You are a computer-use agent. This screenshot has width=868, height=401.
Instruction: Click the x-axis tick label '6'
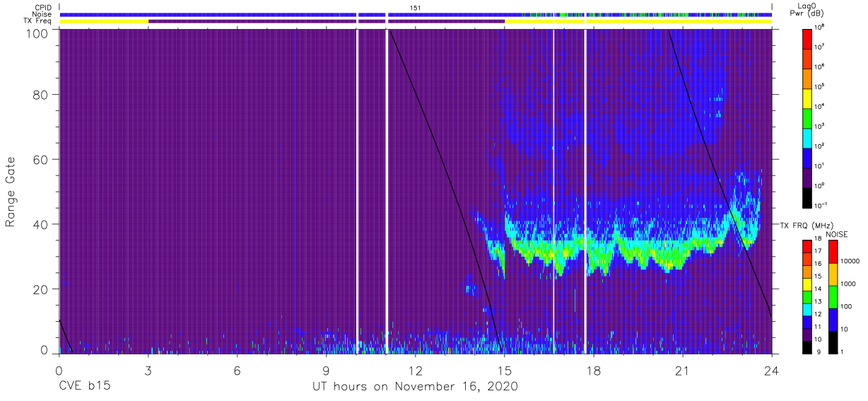tap(237, 370)
